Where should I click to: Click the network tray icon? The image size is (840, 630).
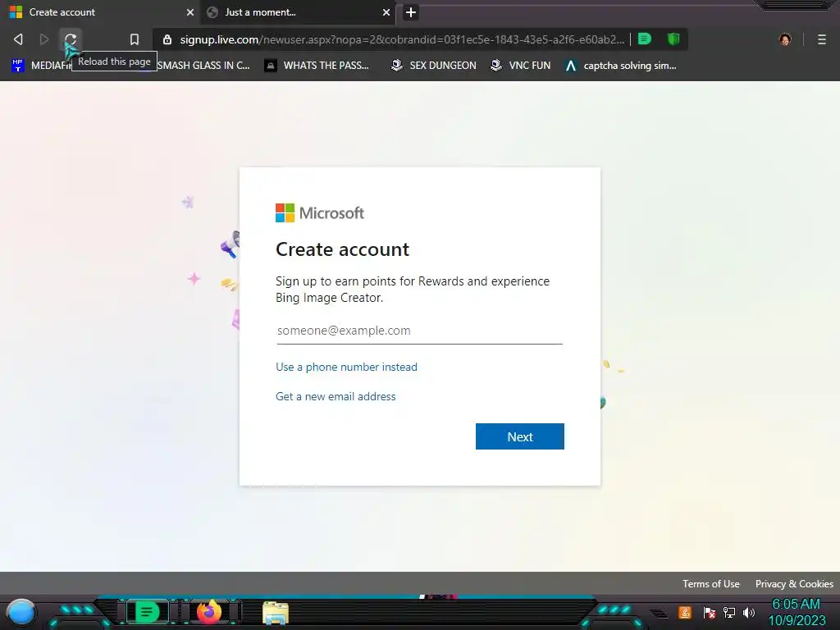(729, 613)
